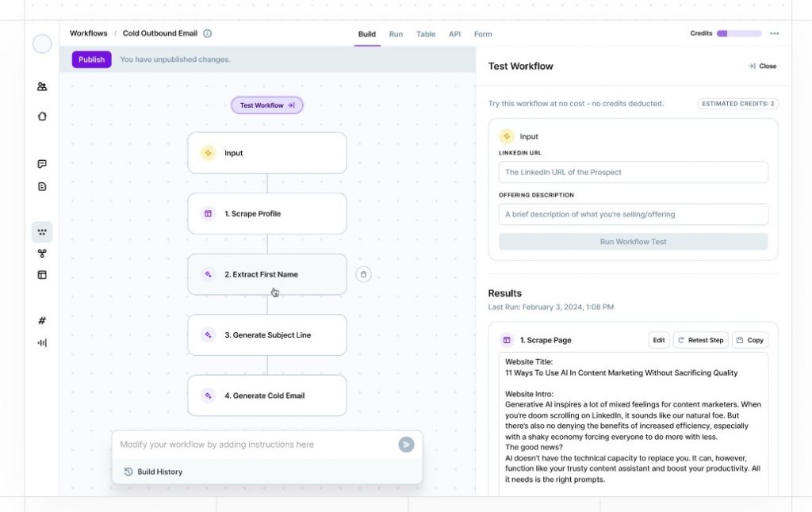Send instructions with the arrow icon
The image size is (812, 512).
point(406,445)
